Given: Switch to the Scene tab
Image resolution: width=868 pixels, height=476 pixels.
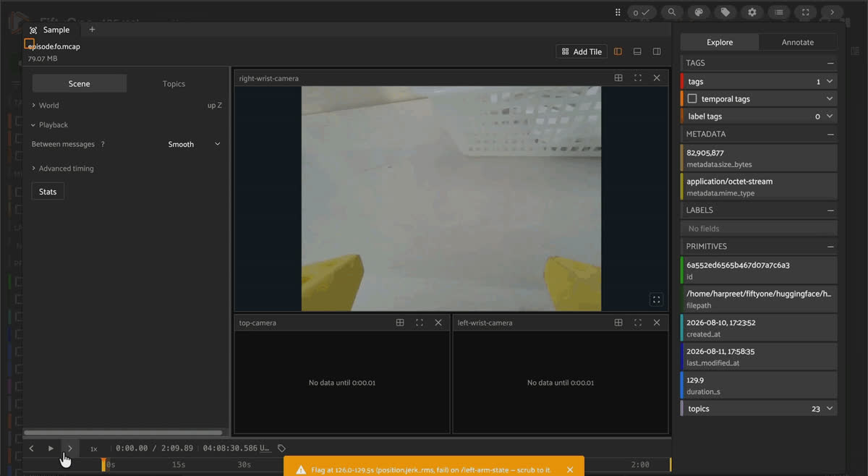Looking at the screenshot, I should coord(80,84).
